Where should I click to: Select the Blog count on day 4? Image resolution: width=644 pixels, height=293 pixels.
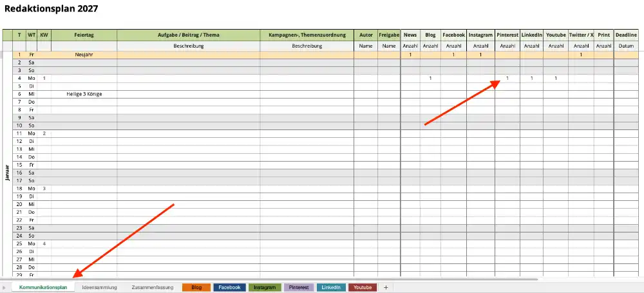coord(430,78)
